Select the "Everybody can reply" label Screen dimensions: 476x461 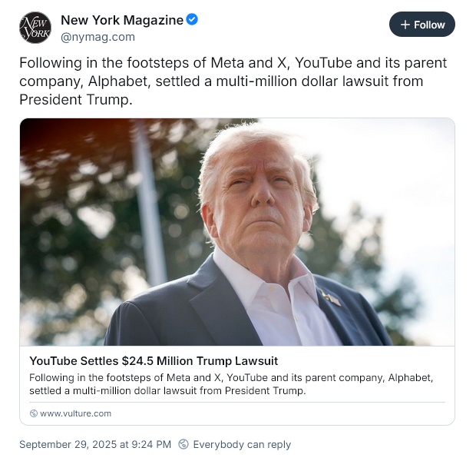tap(242, 444)
